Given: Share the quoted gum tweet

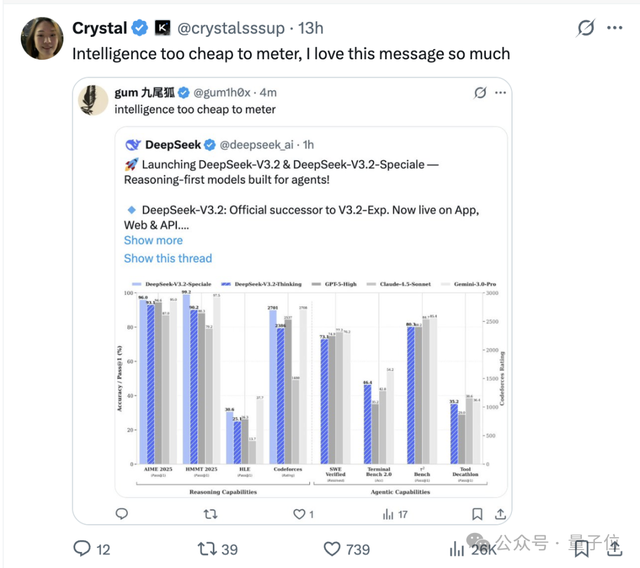Looking at the screenshot, I should point(500,514).
